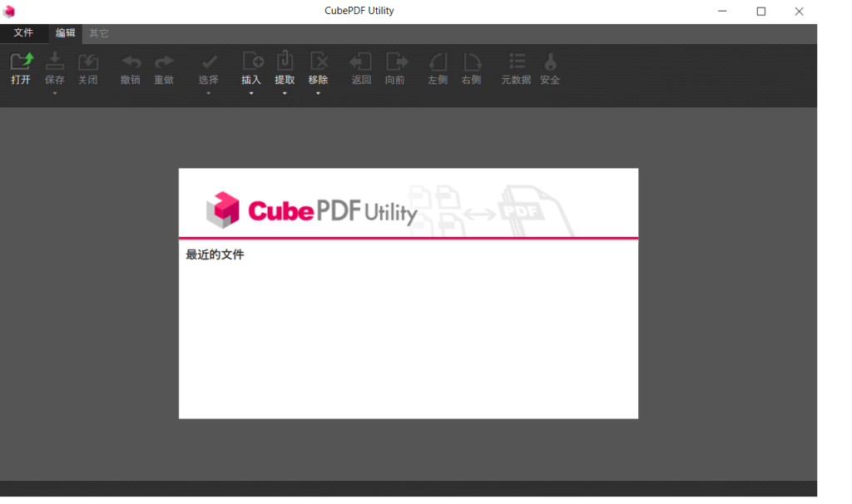Viewport: 852px width, 504px height.
Task: Open the dropdown arrow under 插入
Action: point(251,91)
